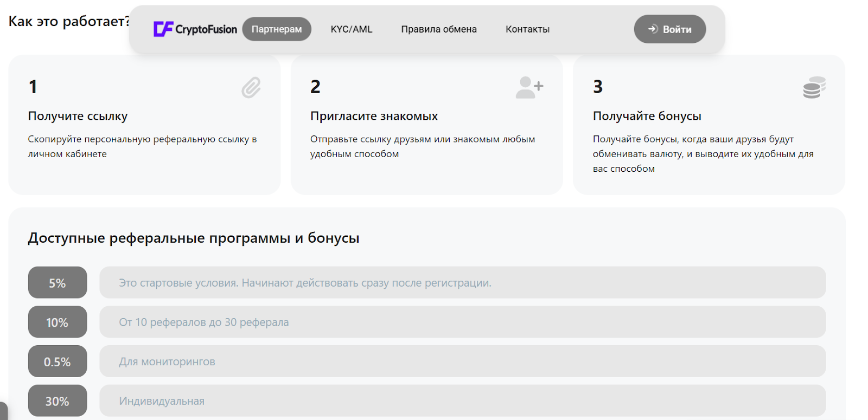Select the 'Для мониторингов' row
The width and height of the screenshot is (868, 420).
pyautogui.click(x=462, y=362)
